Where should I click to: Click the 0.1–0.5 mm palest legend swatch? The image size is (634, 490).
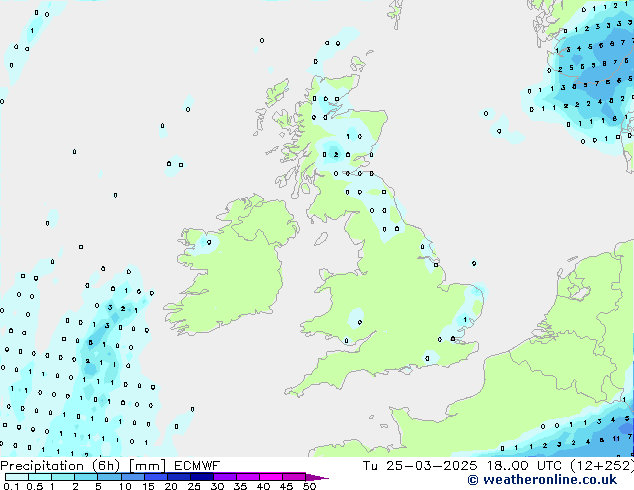tap(17, 477)
